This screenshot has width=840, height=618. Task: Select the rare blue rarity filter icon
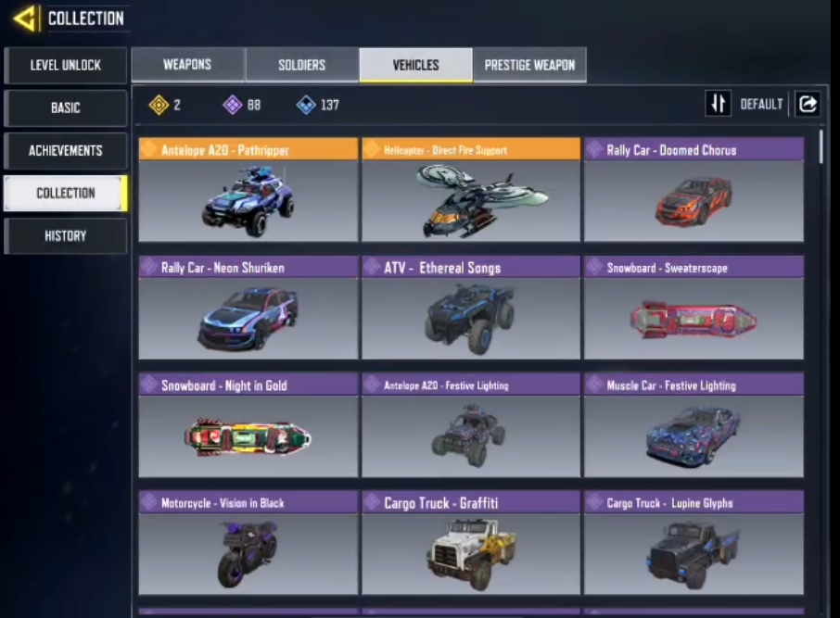tap(306, 105)
